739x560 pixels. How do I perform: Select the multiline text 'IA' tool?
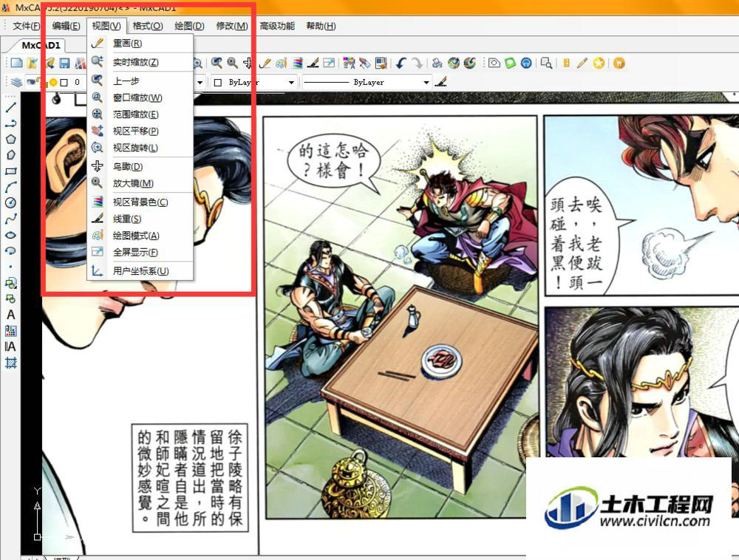[x=10, y=346]
